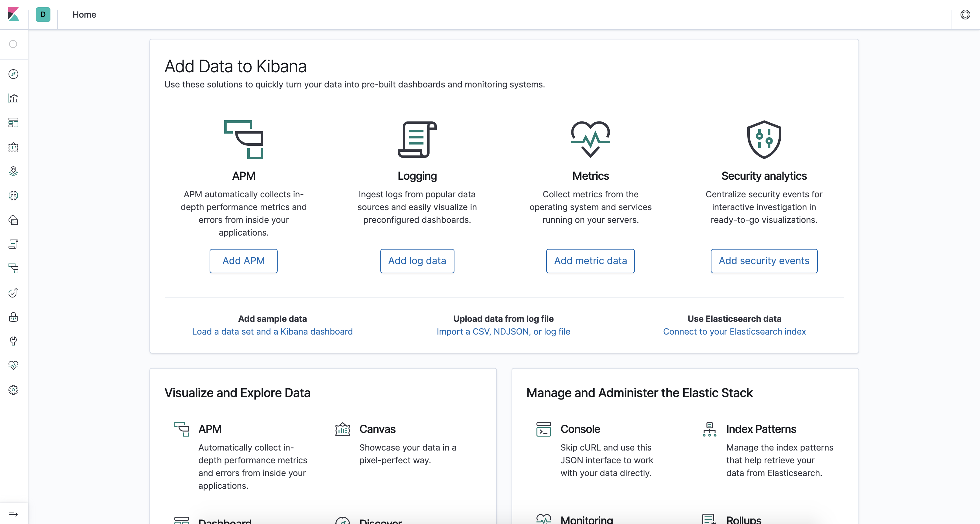This screenshot has height=524, width=980.
Task: Open Canvas from the sidebar
Action: click(13, 147)
